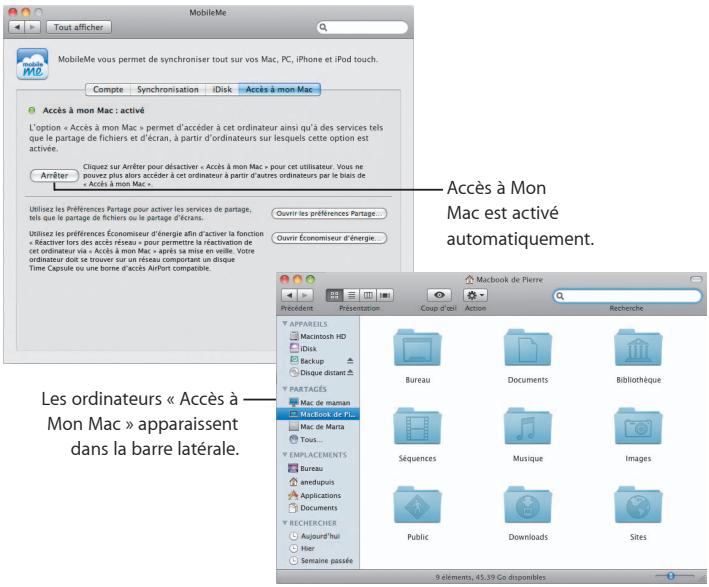709x587 pixels.
Task: Select MacBook de Pi... in sidebar
Action: (318, 414)
